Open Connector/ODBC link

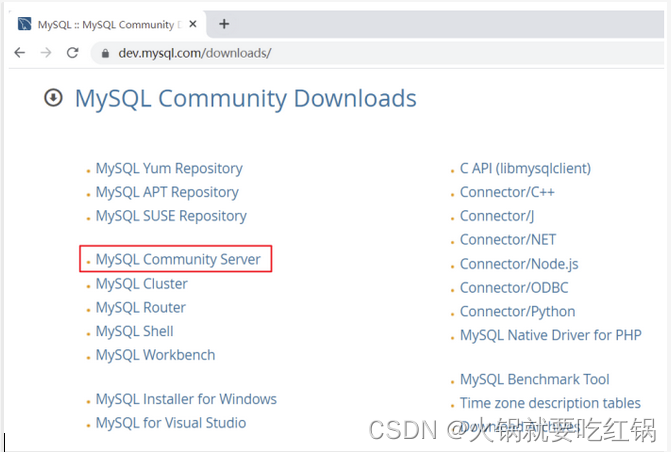point(514,288)
